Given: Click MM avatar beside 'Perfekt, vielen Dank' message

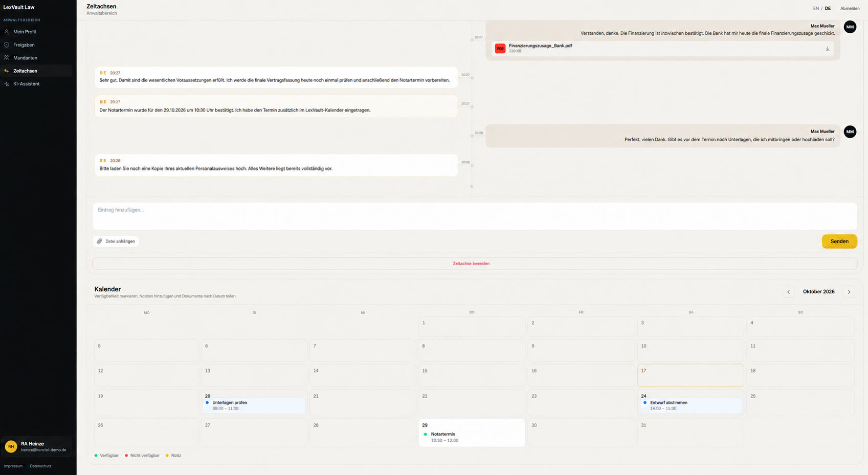Looking at the screenshot, I should click(850, 132).
